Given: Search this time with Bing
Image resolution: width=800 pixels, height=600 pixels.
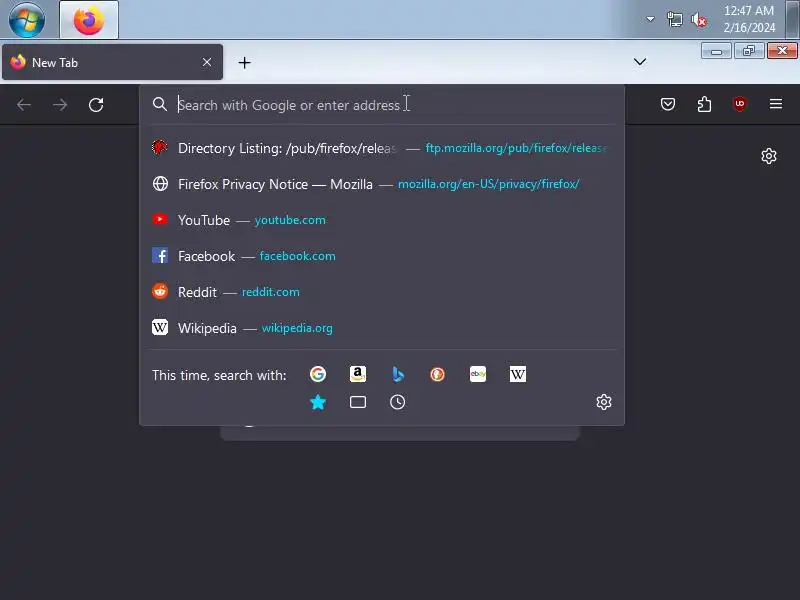Looking at the screenshot, I should (397, 374).
